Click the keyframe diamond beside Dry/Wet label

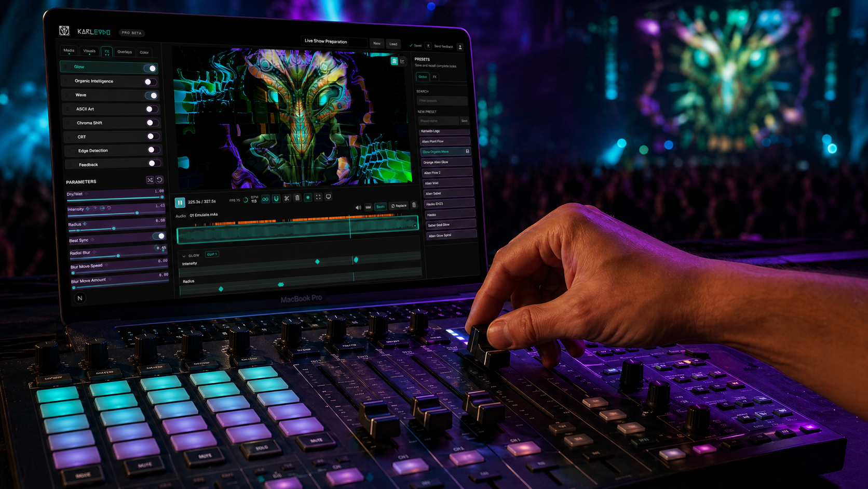(x=86, y=194)
